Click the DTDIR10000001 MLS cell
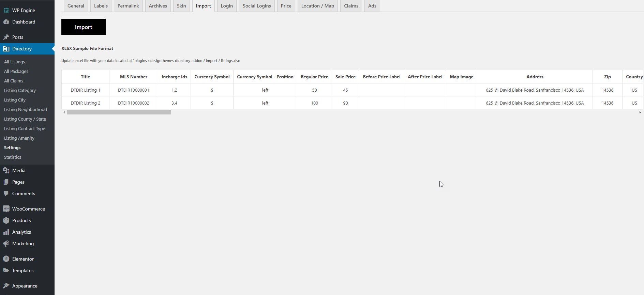 (134, 90)
